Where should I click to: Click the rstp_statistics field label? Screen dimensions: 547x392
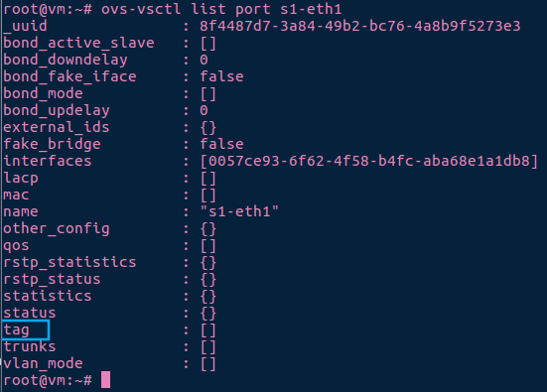click(x=69, y=263)
